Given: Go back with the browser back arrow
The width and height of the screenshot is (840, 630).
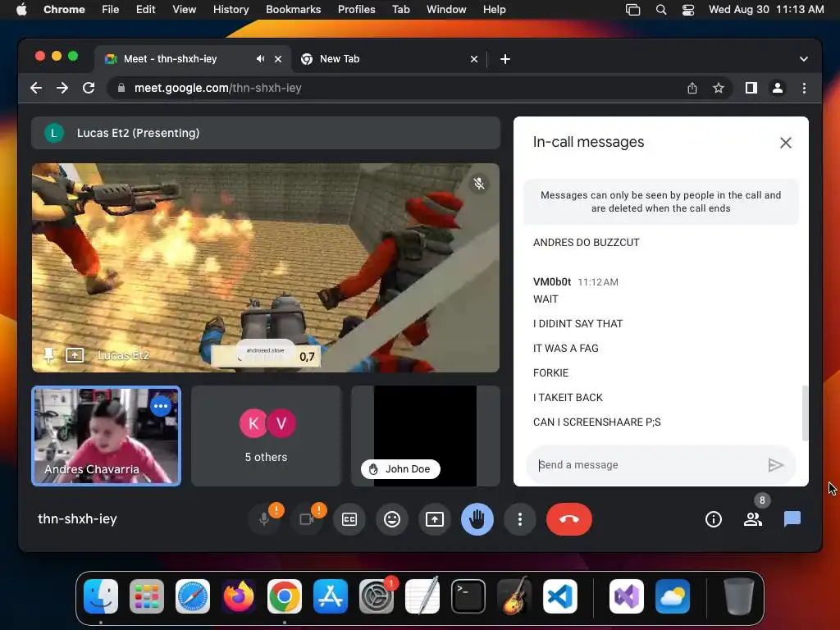Looking at the screenshot, I should [36, 88].
